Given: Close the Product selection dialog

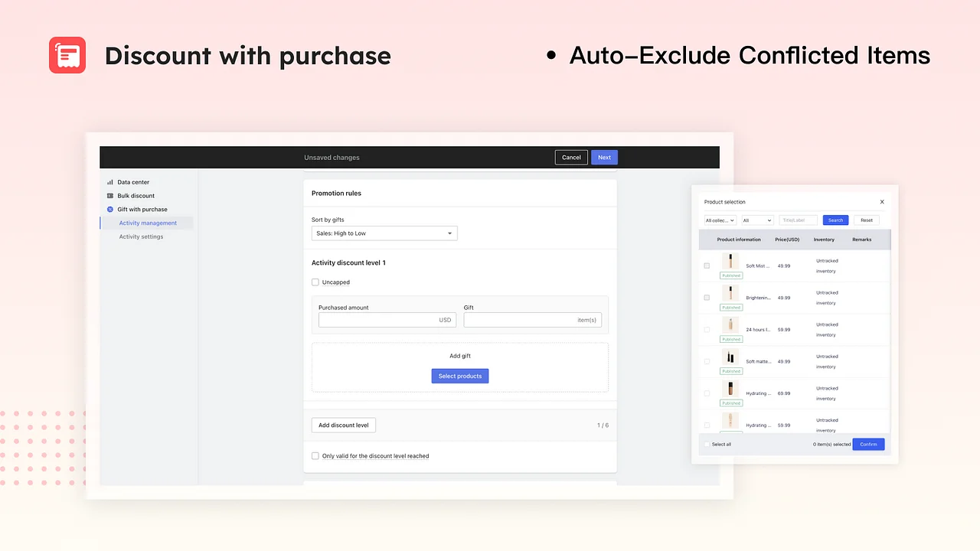Looking at the screenshot, I should (x=882, y=202).
